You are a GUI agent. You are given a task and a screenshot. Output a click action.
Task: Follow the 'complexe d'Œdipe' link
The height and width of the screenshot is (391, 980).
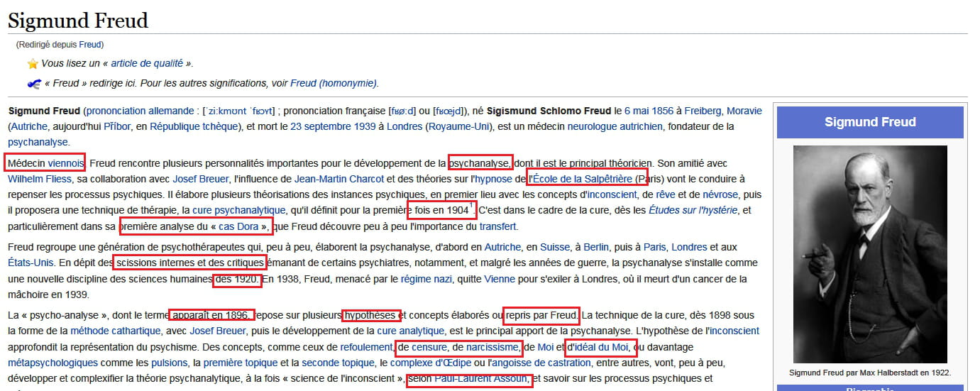coord(432,363)
